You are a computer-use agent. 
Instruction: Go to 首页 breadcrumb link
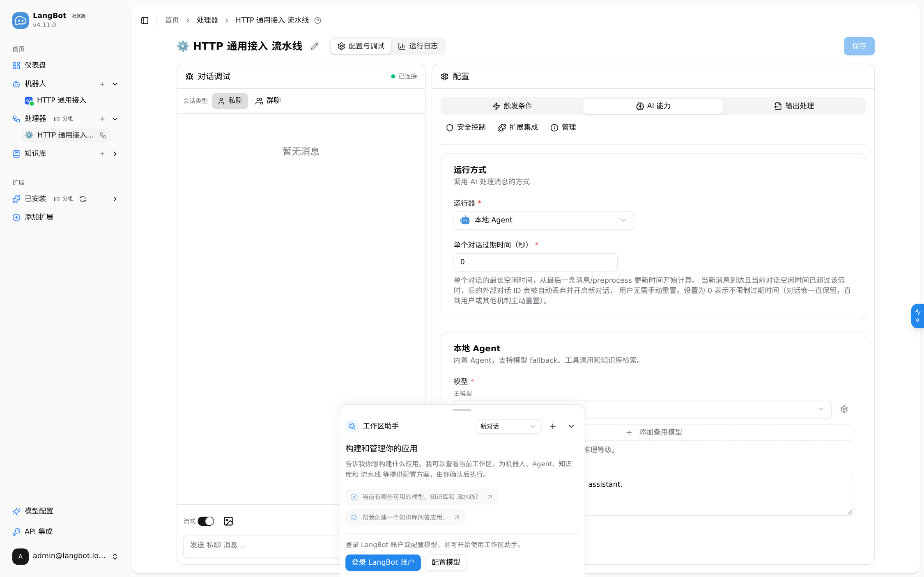tap(172, 21)
